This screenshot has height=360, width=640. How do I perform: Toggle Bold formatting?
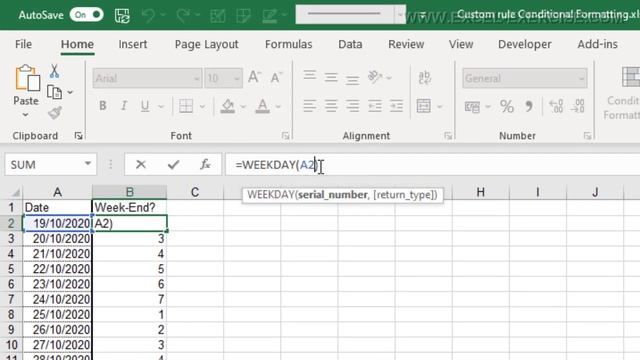point(102,106)
